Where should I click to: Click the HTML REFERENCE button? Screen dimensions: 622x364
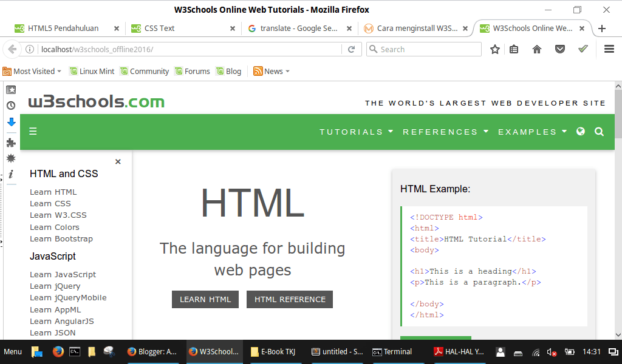click(x=290, y=300)
